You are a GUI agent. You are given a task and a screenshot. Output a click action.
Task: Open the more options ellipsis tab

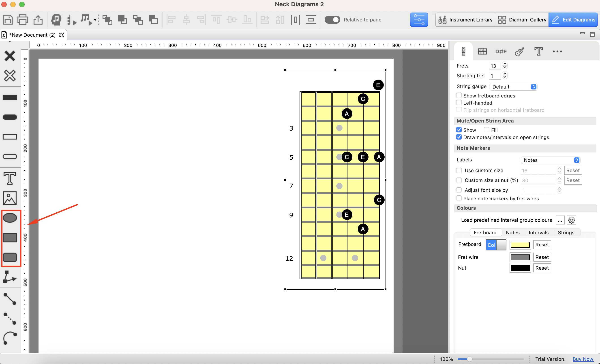tap(557, 51)
